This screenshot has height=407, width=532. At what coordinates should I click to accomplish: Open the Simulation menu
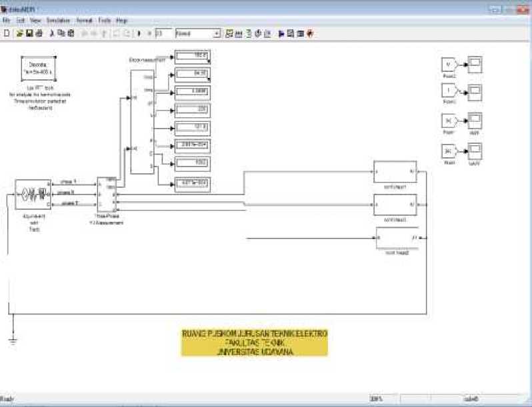click(58, 21)
